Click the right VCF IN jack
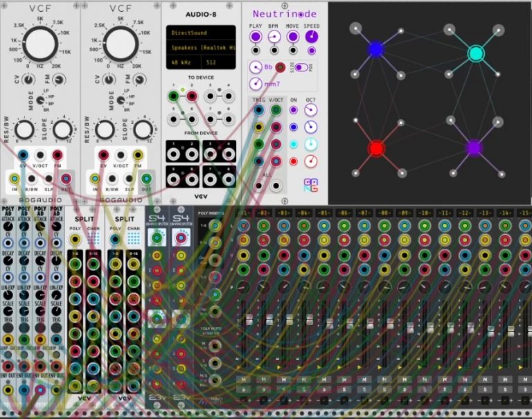Image resolution: width=532 pixels, height=419 pixels. pos(95,179)
